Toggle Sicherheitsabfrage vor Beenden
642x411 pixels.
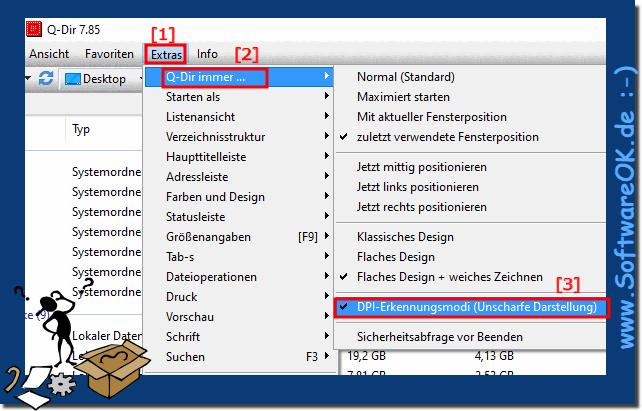pyautogui.click(x=470, y=337)
